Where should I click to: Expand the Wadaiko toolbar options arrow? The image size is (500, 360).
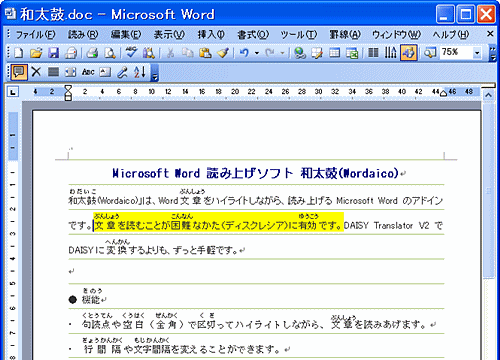[x=154, y=73]
